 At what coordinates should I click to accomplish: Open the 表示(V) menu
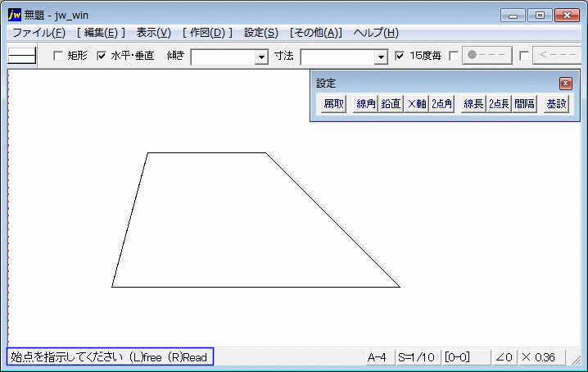(154, 33)
